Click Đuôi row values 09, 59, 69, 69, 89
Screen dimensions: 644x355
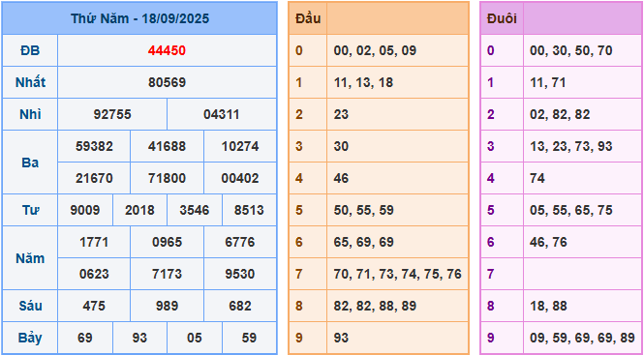coord(582,338)
